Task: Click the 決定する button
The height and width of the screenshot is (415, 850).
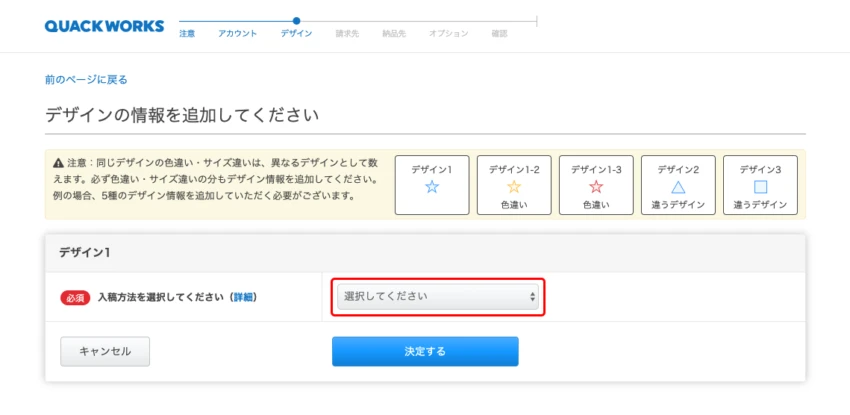Action: click(425, 351)
